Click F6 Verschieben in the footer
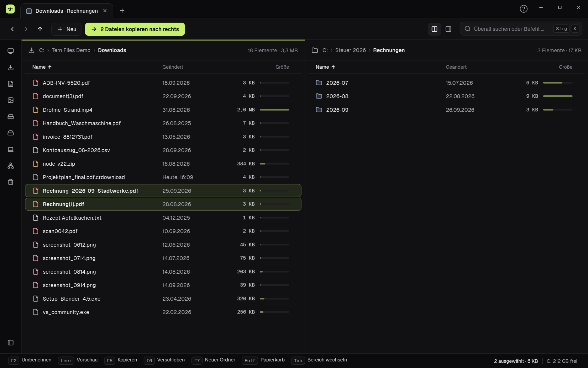This screenshot has height=368, width=588. point(164,360)
